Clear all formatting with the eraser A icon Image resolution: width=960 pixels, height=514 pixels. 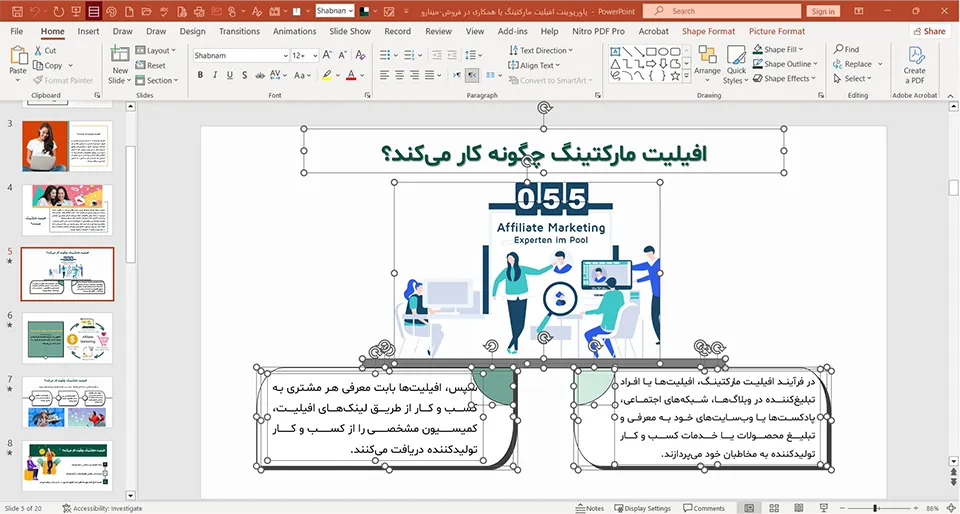(x=360, y=55)
